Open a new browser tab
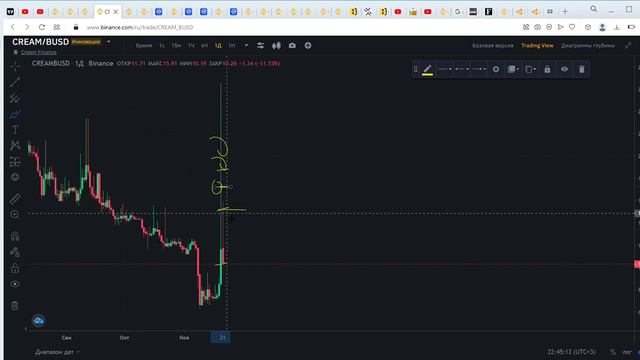Image resolution: width=640 pixels, height=360 pixels. tap(565, 12)
